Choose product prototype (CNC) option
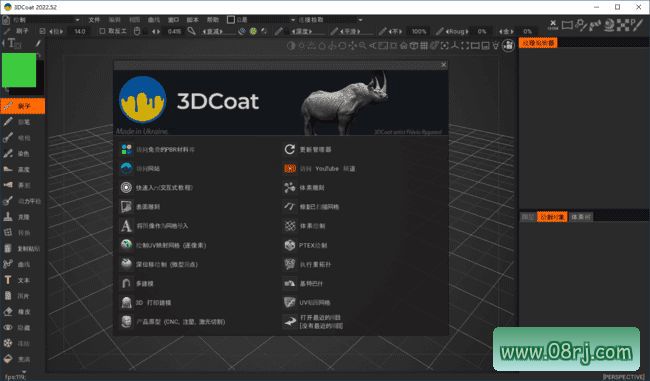Image resolution: width=650 pixels, height=381 pixels. [180, 322]
